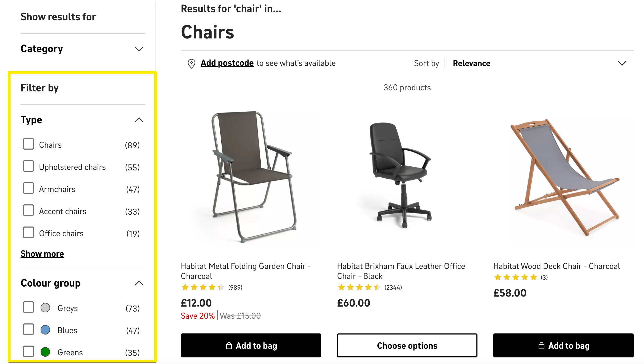Add the Metal Folding Garden Chair to bag

pyautogui.click(x=251, y=346)
